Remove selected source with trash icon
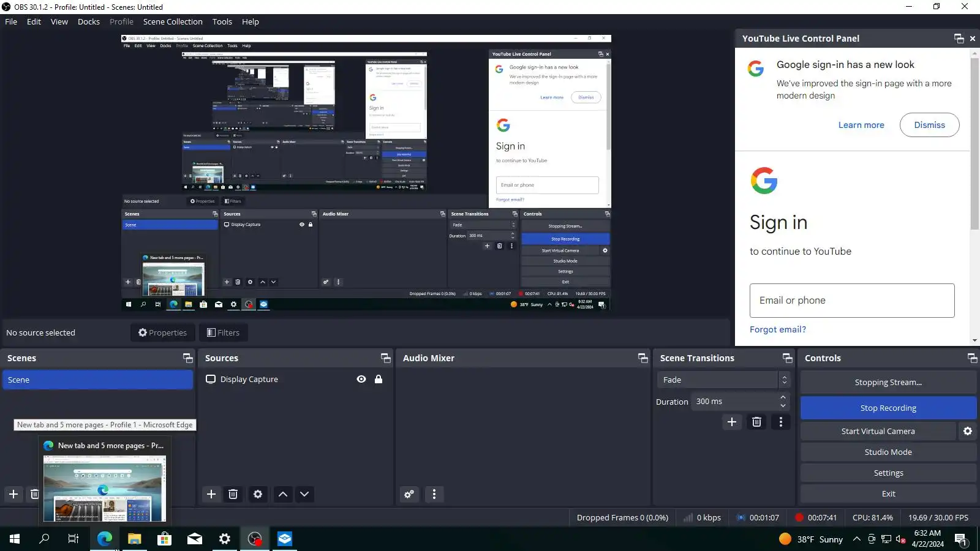This screenshot has height=551, width=980. pyautogui.click(x=233, y=494)
